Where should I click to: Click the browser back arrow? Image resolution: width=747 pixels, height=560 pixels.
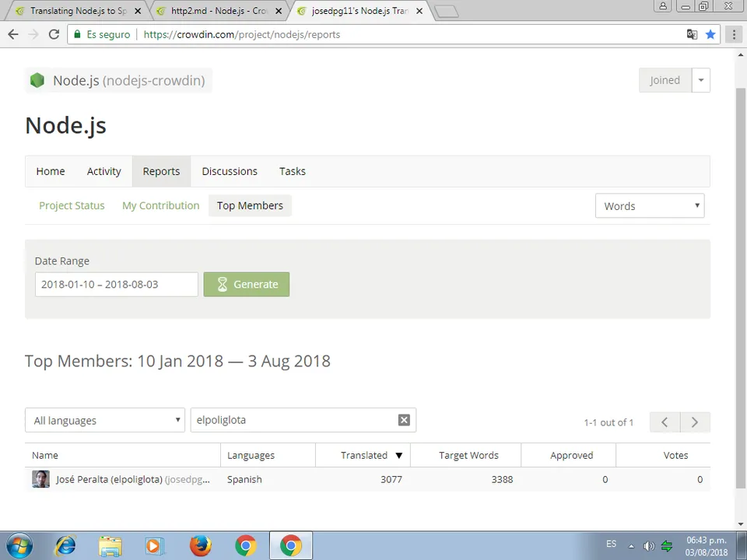pos(13,34)
